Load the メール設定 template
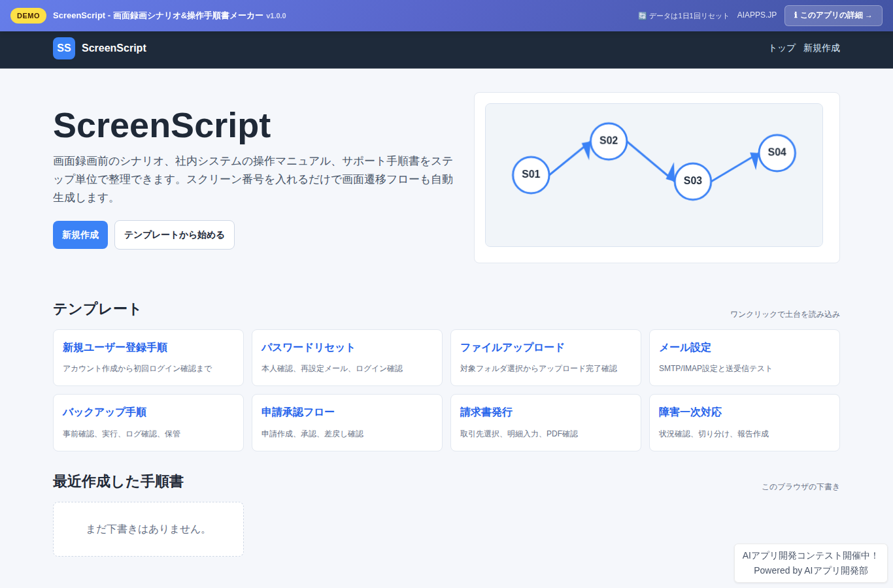893x588 pixels. point(745,357)
